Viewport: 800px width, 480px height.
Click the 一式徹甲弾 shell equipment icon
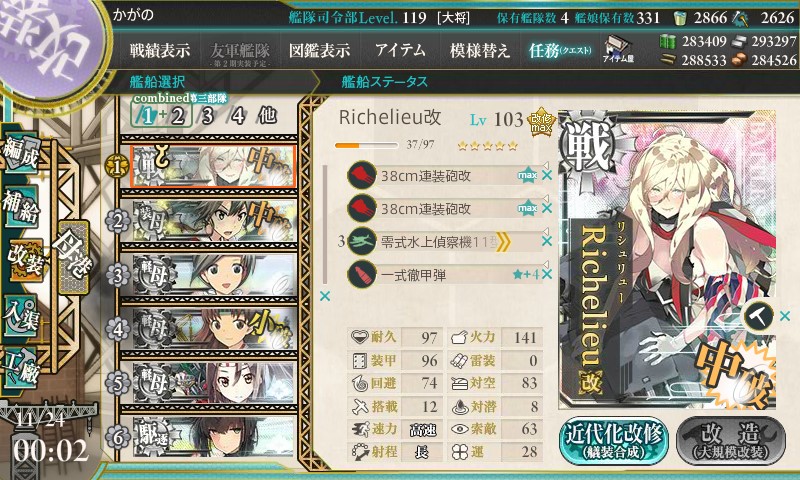click(362, 274)
